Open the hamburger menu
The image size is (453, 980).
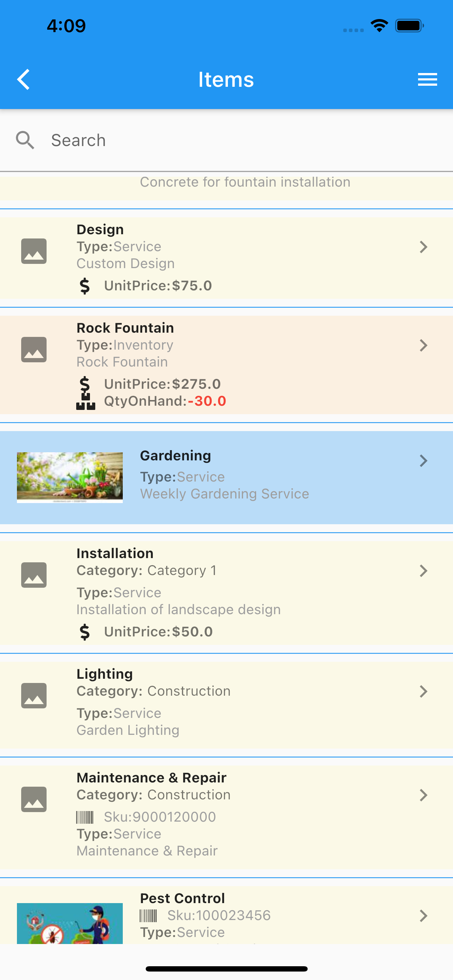click(x=427, y=79)
